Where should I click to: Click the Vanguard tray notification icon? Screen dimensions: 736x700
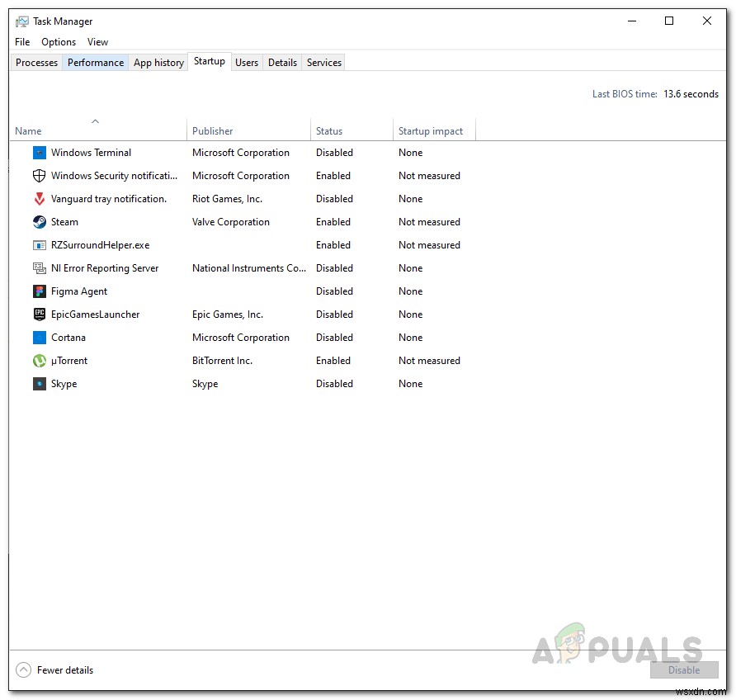coord(40,199)
